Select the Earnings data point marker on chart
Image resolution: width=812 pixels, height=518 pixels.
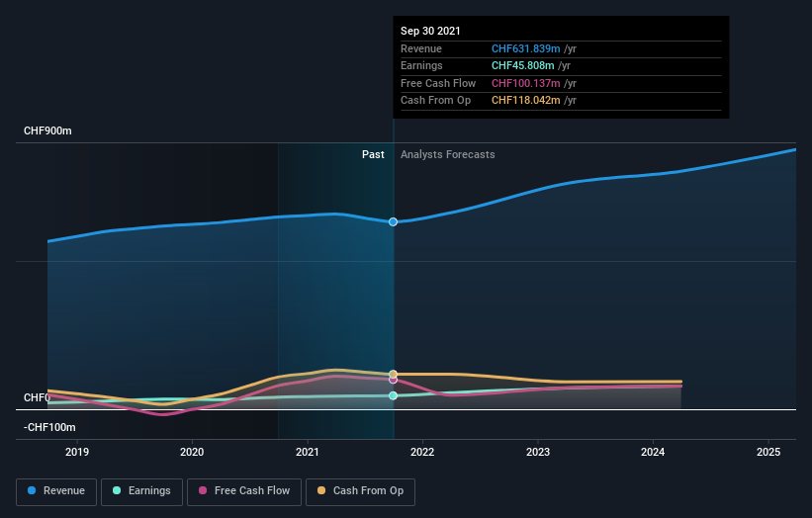point(393,395)
